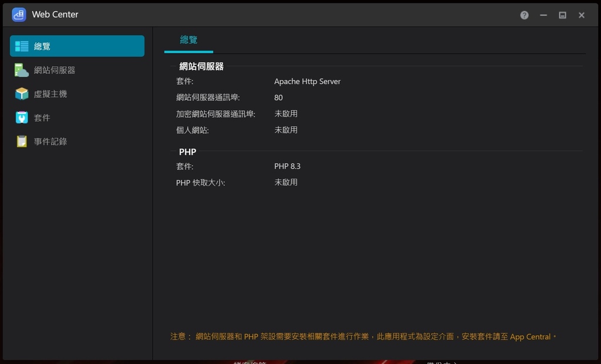Viewport: 601px width, 364px height.
Task: Open 虛擬主機 sidebar label
Action: pos(50,94)
